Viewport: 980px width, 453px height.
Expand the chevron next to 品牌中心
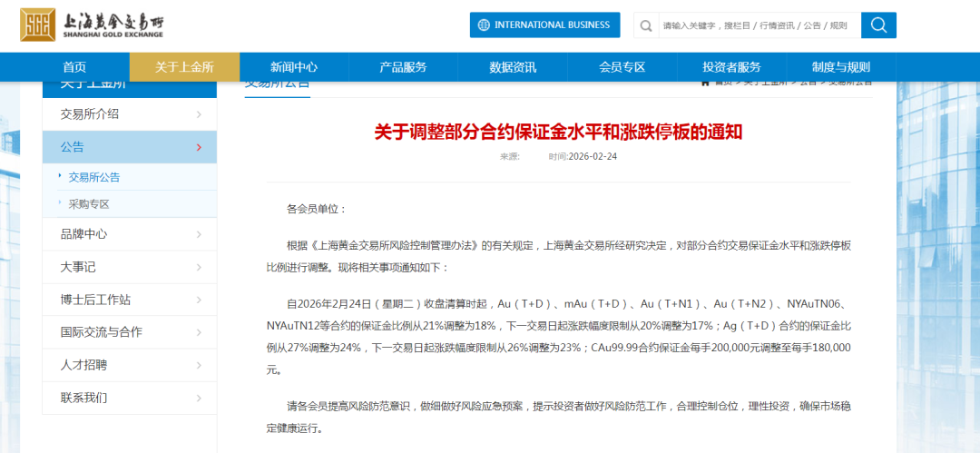point(199,234)
